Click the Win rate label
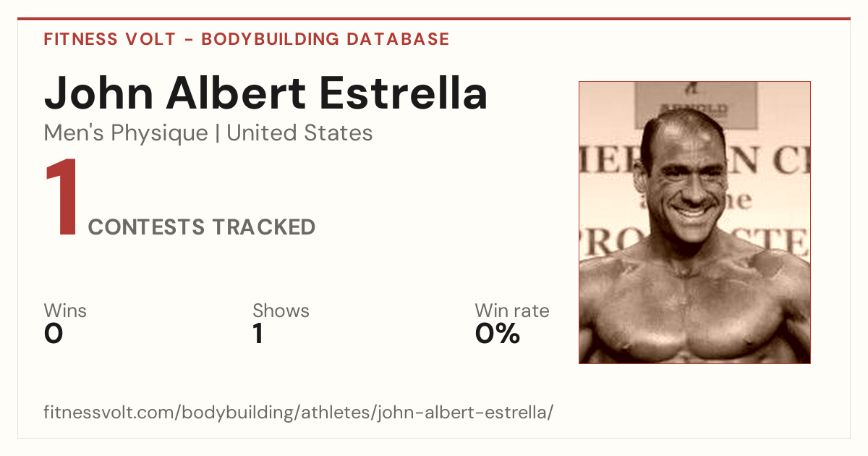Image resolution: width=868 pixels, height=456 pixels. [x=512, y=311]
